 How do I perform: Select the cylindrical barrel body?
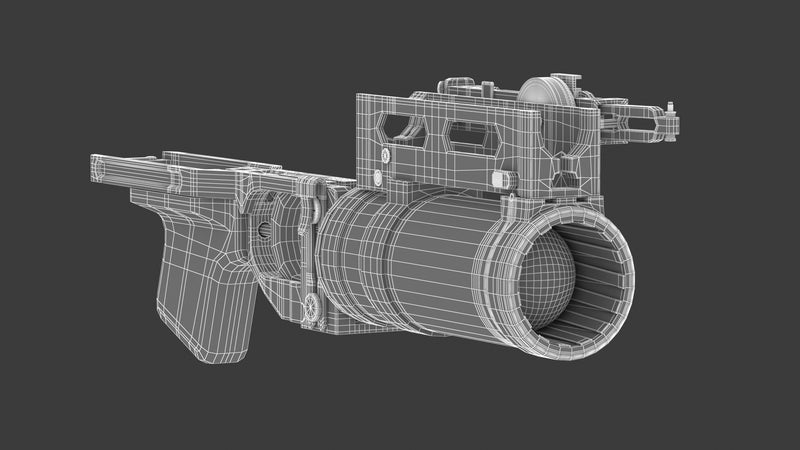coord(420,260)
